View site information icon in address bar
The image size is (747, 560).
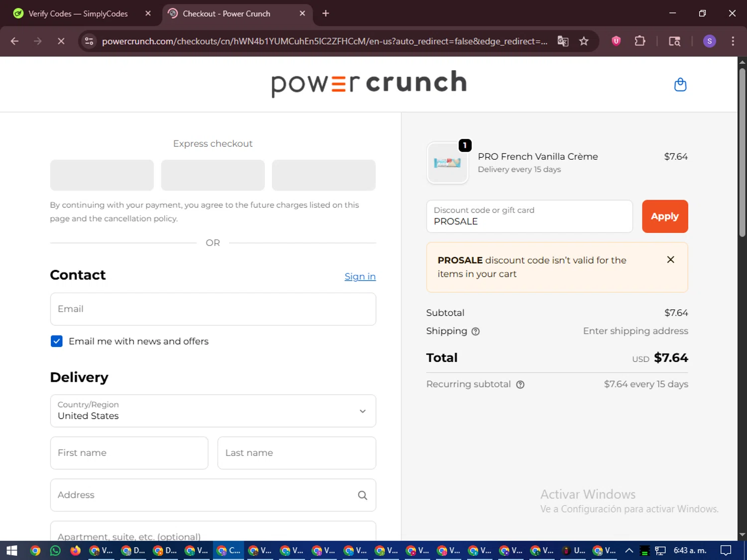click(x=89, y=41)
